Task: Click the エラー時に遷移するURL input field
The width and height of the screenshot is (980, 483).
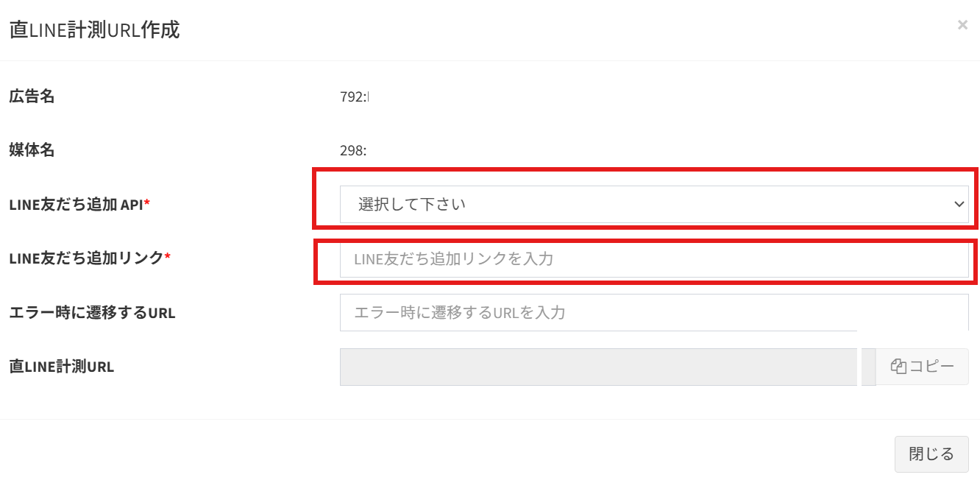Action: coord(653,312)
